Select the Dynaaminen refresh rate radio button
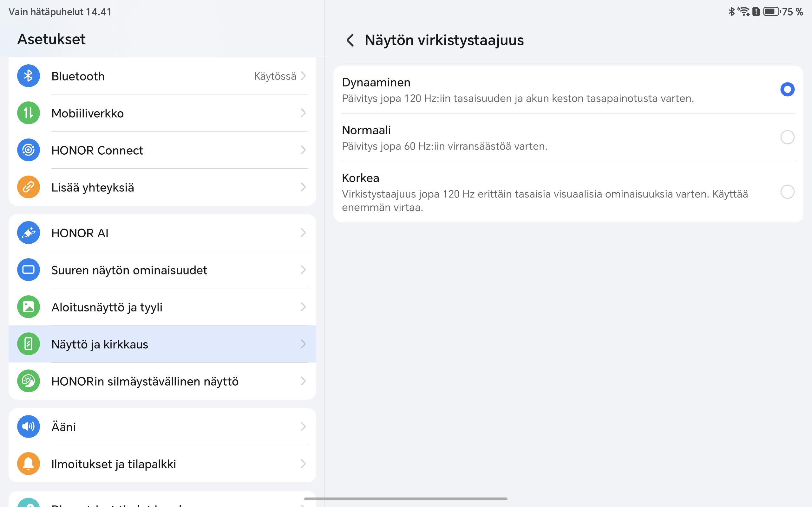Screen dimensions: 812x507 787,90
